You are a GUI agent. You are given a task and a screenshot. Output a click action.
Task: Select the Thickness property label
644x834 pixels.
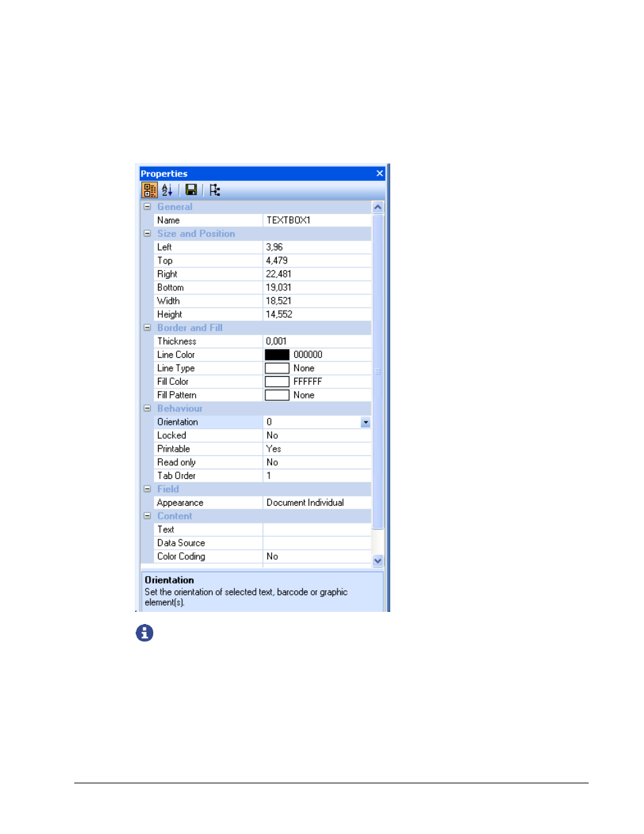click(176, 342)
